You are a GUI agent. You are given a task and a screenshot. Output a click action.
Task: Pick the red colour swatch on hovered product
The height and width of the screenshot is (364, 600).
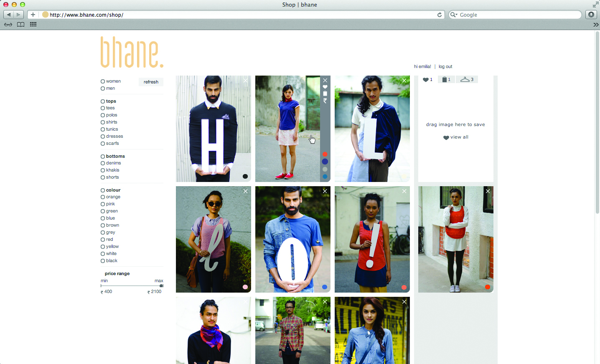325,154
